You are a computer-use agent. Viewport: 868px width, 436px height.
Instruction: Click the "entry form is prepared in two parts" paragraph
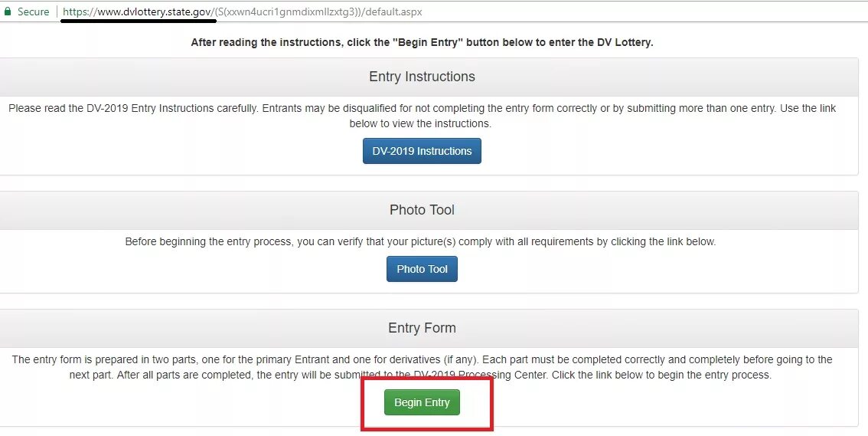230,359
